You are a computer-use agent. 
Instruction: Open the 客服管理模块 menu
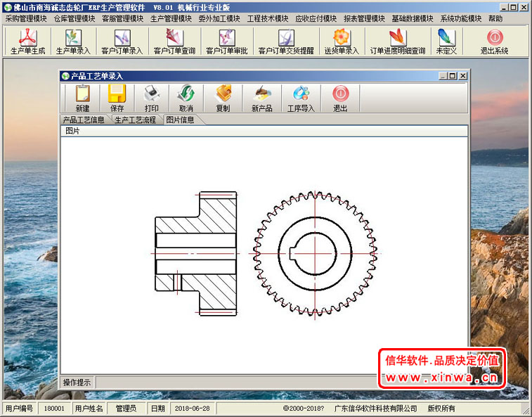123,18
